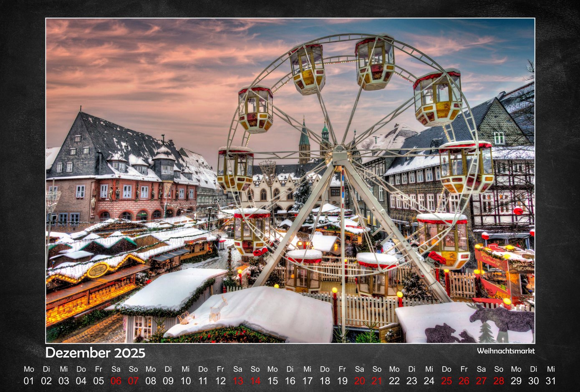
Task: Select date 01
Action: point(29,381)
